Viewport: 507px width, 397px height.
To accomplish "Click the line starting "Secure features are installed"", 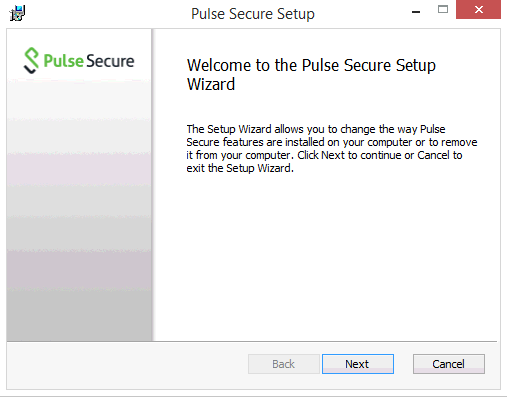I will pos(332,142).
